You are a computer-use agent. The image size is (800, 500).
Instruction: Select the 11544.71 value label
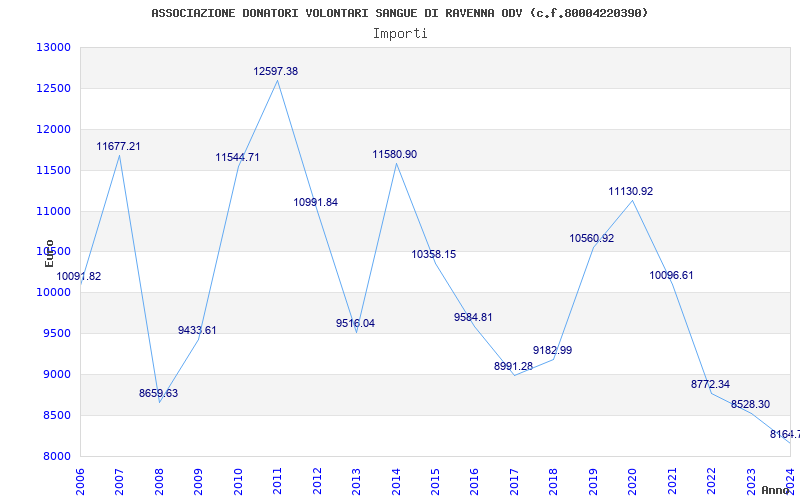coord(237,157)
